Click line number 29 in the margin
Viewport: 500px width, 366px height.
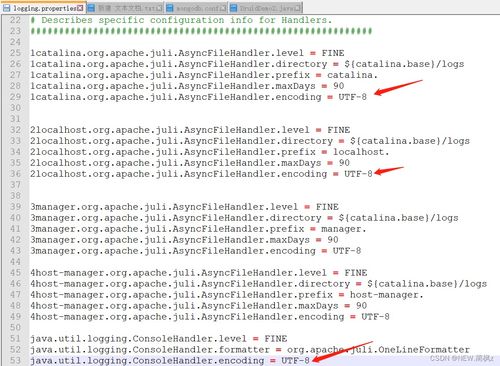pos(15,97)
